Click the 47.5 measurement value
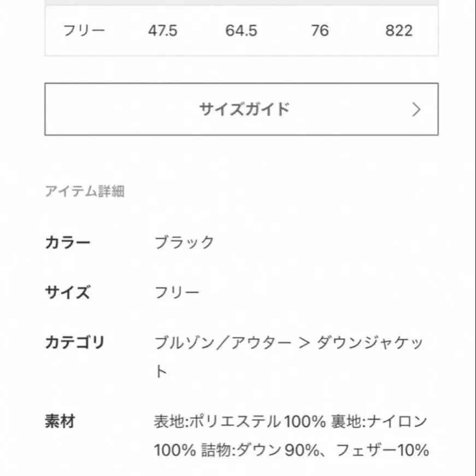 coord(161,31)
